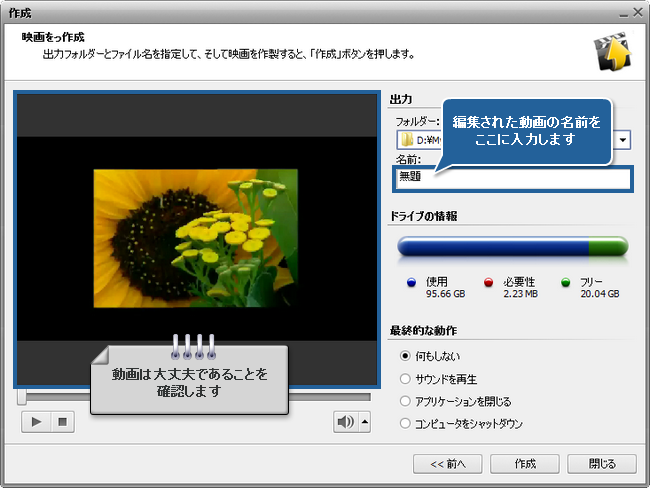Select the コンピュータをシャットダウン radio option

461,424
